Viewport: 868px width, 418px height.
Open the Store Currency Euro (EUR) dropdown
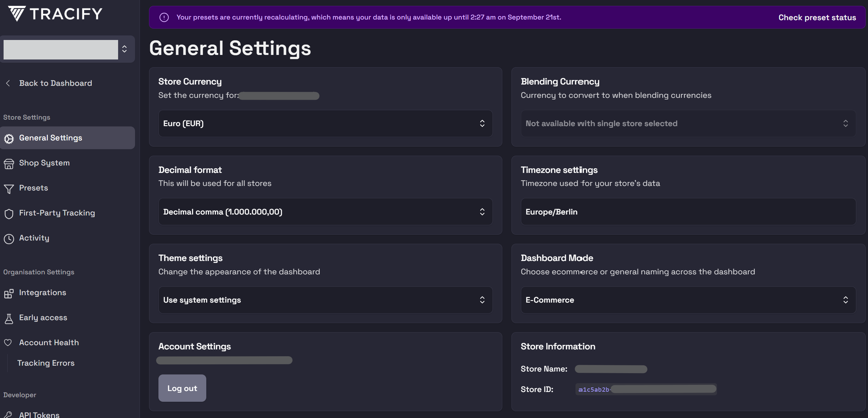(x=325, y=124)
